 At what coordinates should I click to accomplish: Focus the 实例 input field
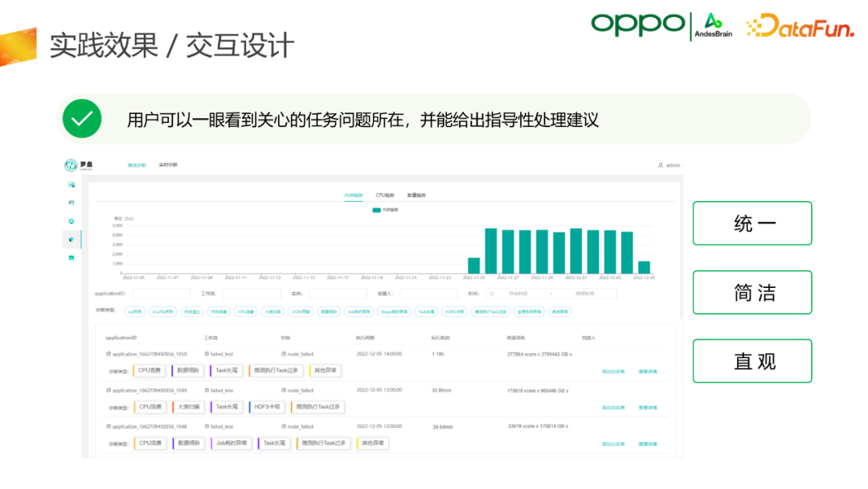click(x=338, y=294)
